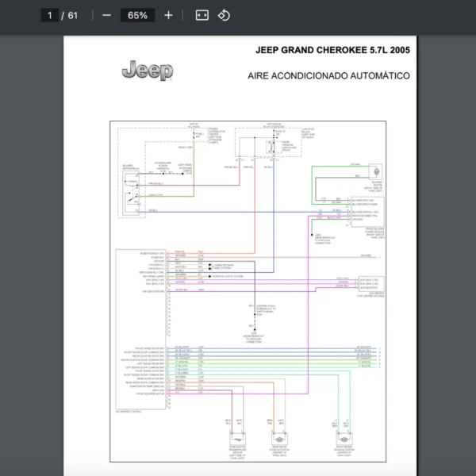Click the blower motor symbol in the diagram
The width and height of the screenshot is (476, 476).
376,171
